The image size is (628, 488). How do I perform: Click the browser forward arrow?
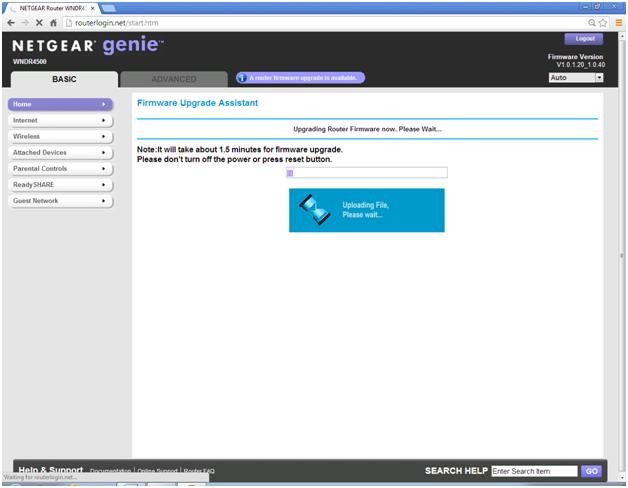click(x=25, y=23)
